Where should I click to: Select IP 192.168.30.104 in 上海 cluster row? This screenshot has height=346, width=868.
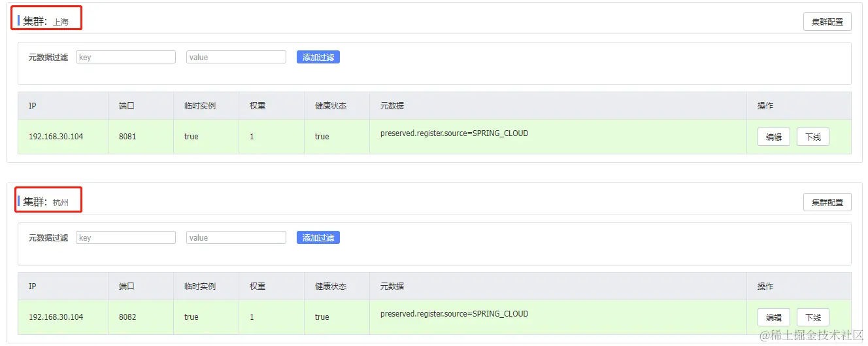click(56, 137)
